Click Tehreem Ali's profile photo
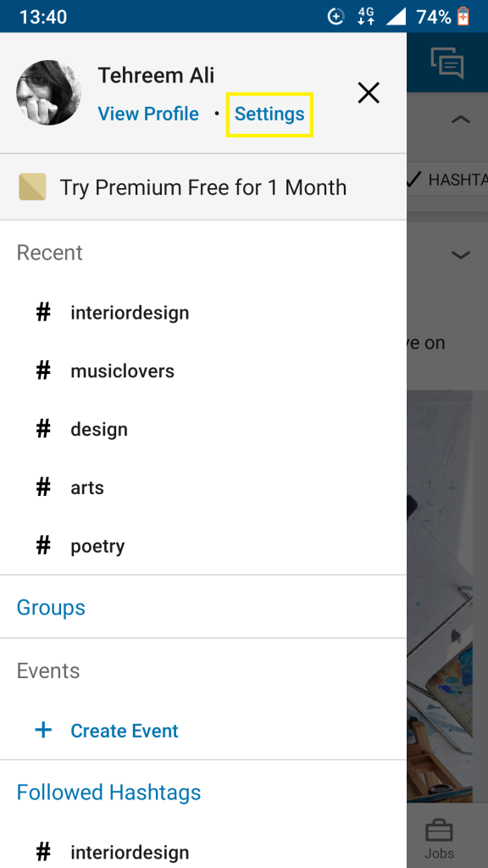Screen dimensions: 488x868 [x=48, y=92]
